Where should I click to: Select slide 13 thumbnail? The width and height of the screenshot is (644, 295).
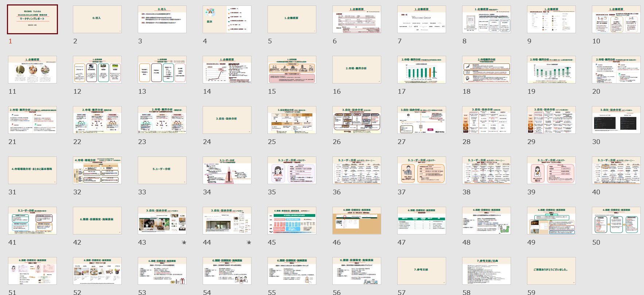pyautogui.click(x=162, y=70)
